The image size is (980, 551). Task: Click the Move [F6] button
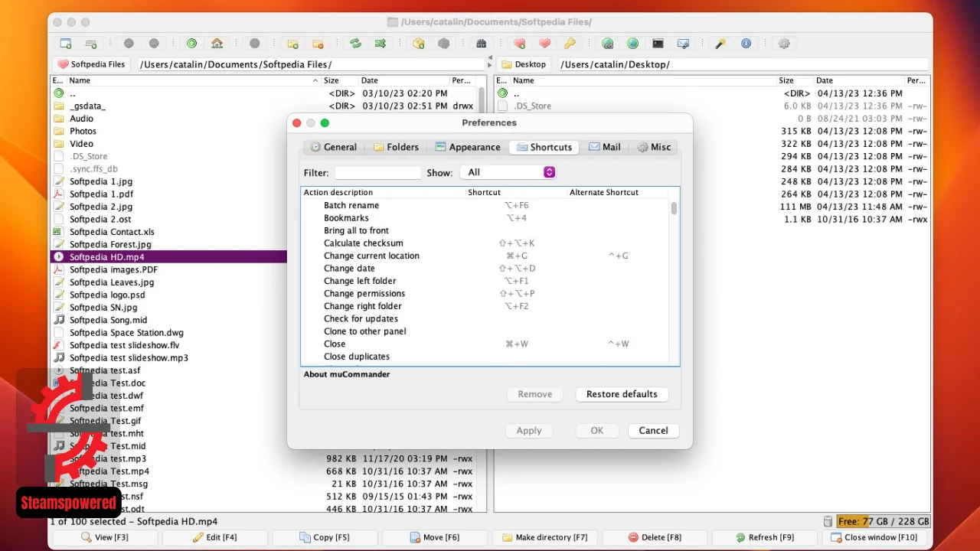click(435, 537)
